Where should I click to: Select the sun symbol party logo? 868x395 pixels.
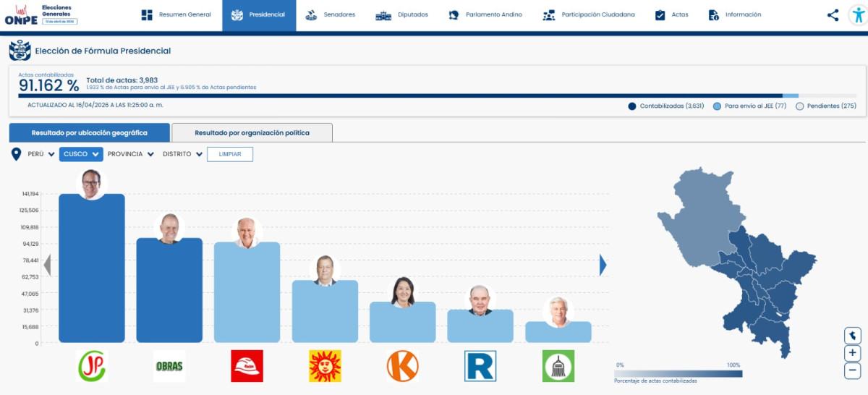tap(325, 365)
